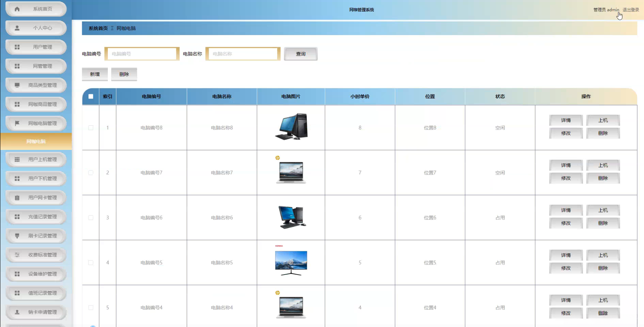644x327 pixels.
Task: Click 上机 for 电脑名称7
Action: coord(603,165)
